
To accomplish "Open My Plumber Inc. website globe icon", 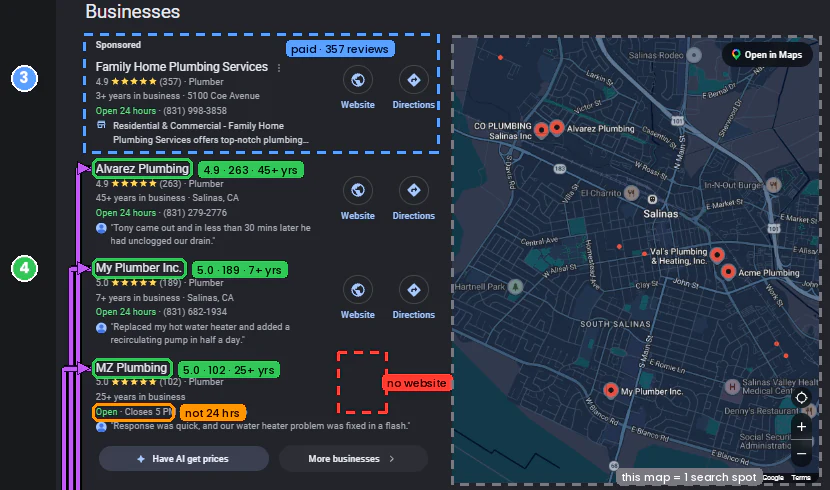I will 358,289.
